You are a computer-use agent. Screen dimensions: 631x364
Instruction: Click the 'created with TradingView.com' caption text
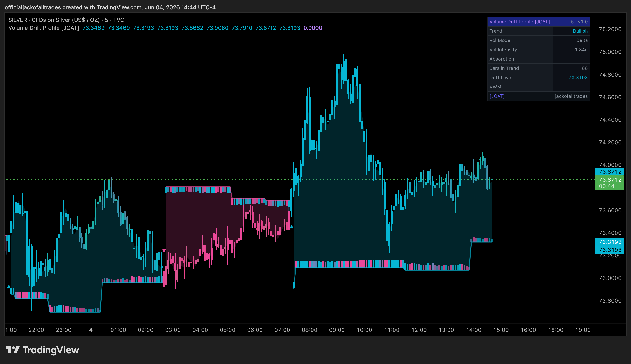pyautogui.click(x=102, y=7)
